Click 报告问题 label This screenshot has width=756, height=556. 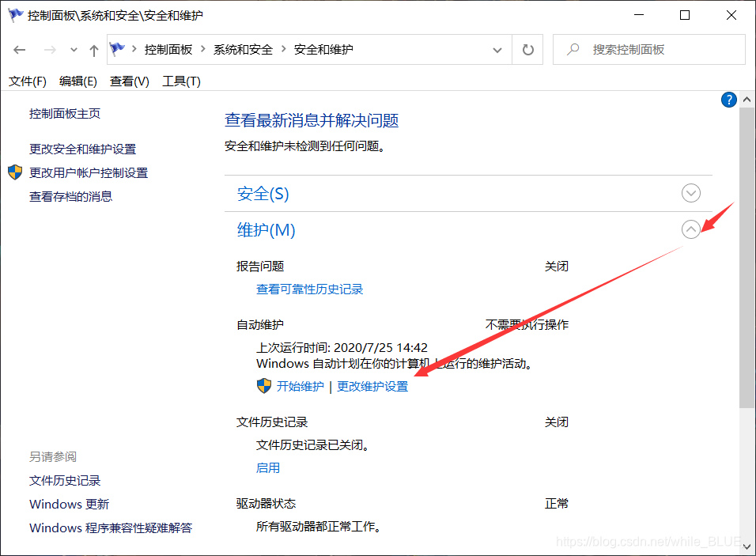coord(260,267)
